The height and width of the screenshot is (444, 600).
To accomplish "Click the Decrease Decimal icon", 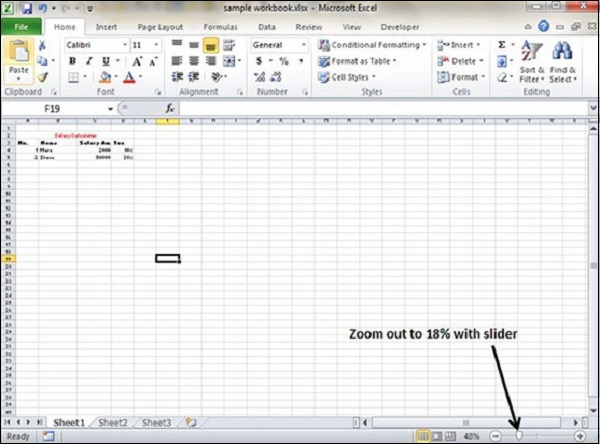I will pos(276,77).
